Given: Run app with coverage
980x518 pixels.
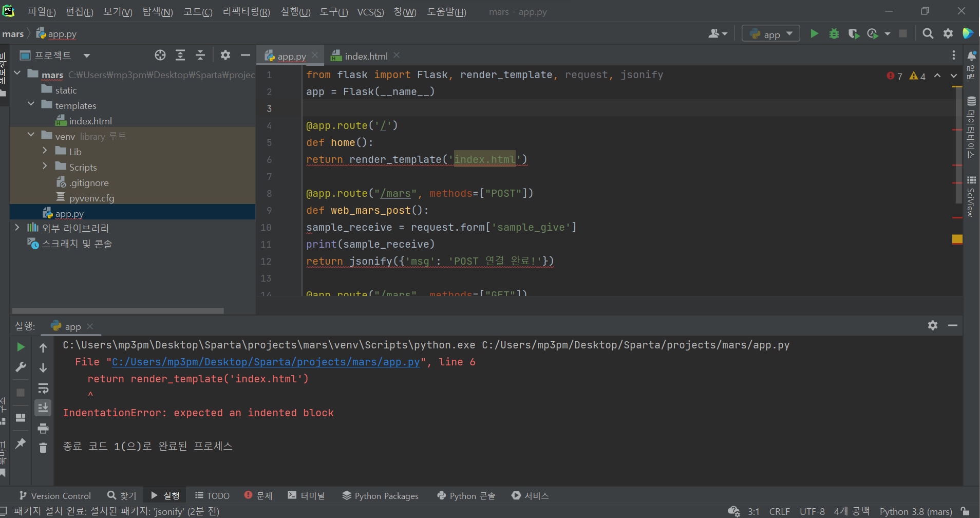Looking at the screenshot, I should [854, 34].
